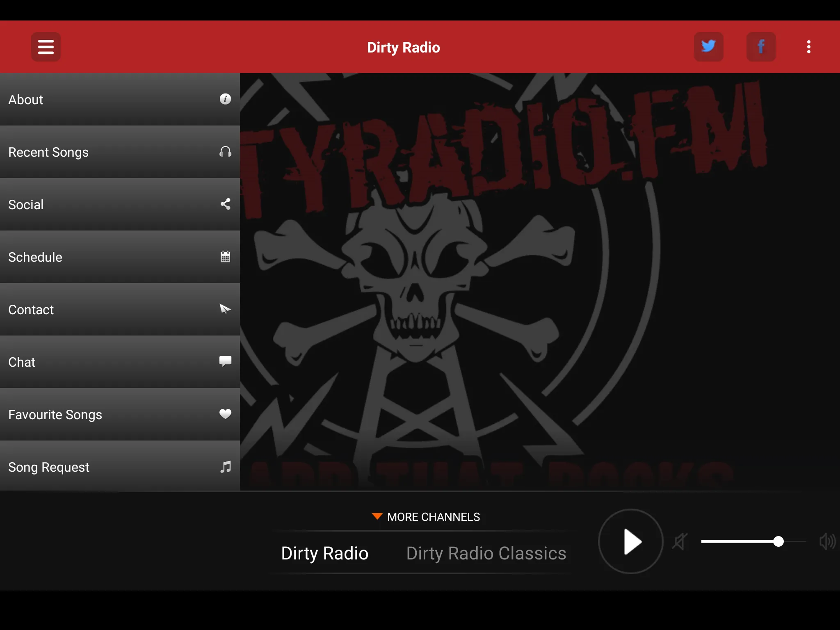Click the headphones icon for Recent Songs

225,151
